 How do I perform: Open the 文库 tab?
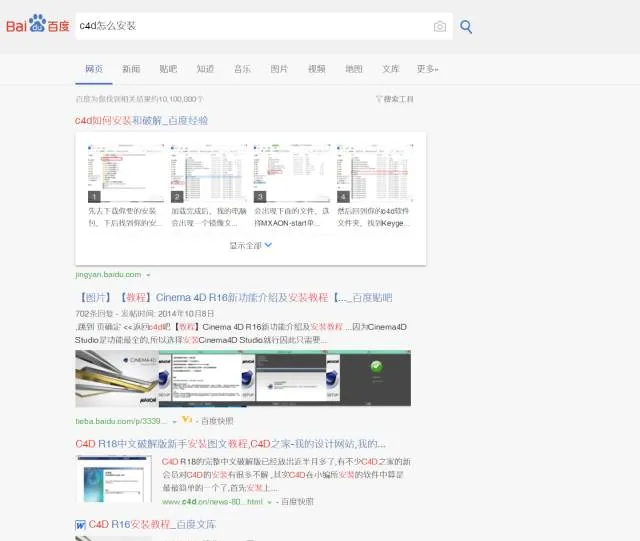(391, 69)
